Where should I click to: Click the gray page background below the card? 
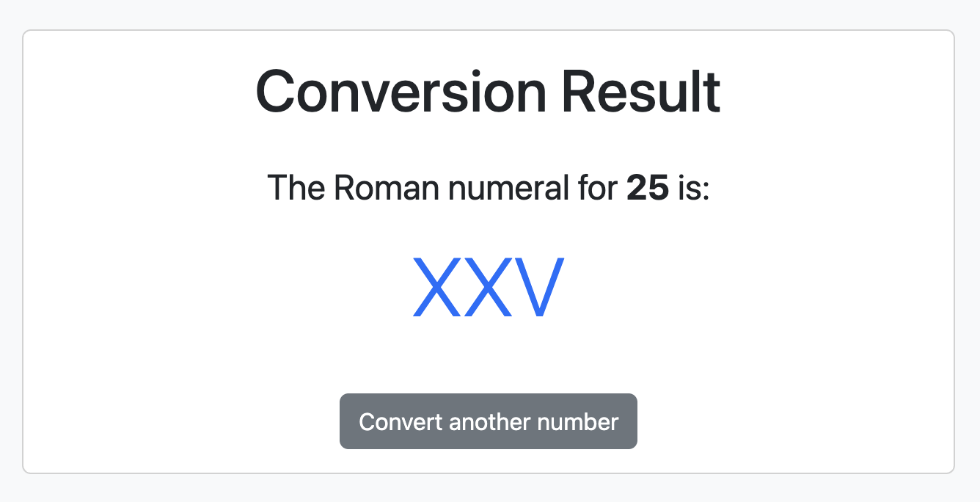pos(489,489)
